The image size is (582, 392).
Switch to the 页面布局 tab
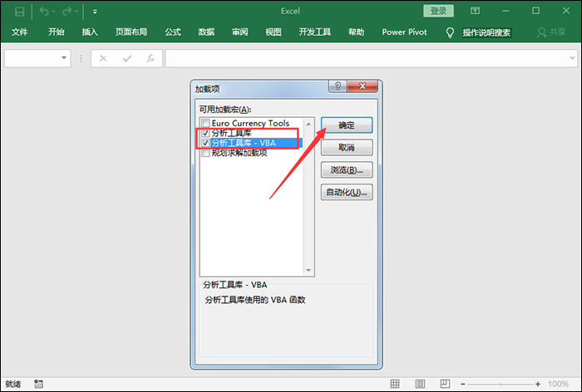[131, 32]
